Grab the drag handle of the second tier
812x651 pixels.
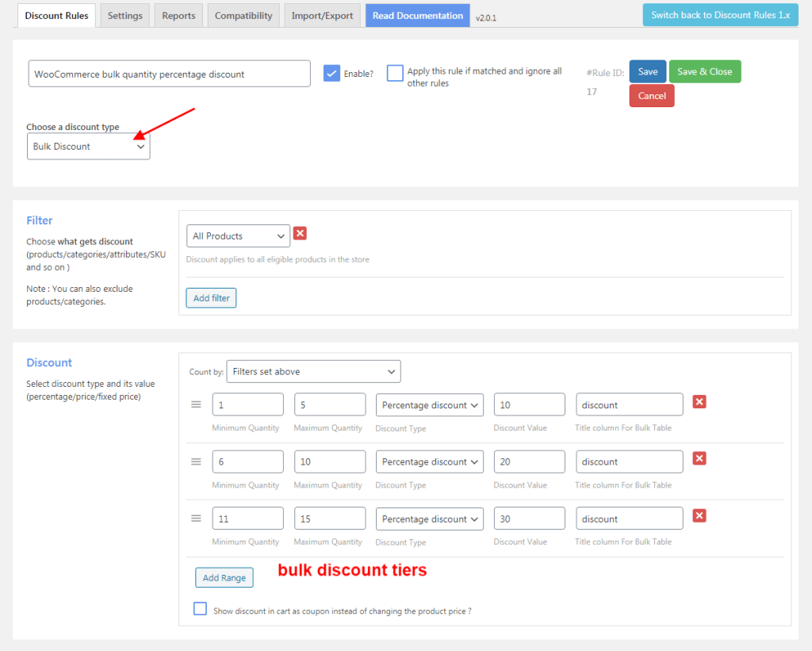tap(196, 461)
